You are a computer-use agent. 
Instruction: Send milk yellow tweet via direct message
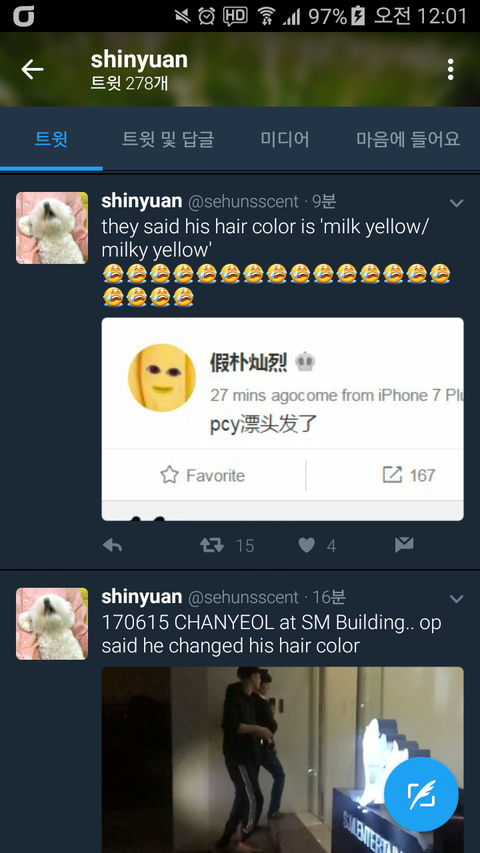(404, 545)
